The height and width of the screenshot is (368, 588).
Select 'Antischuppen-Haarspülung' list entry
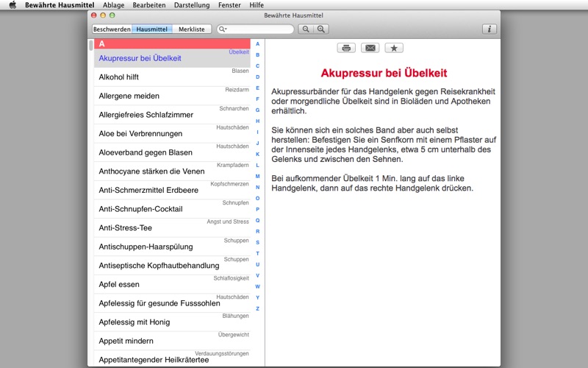pos(172,247)
